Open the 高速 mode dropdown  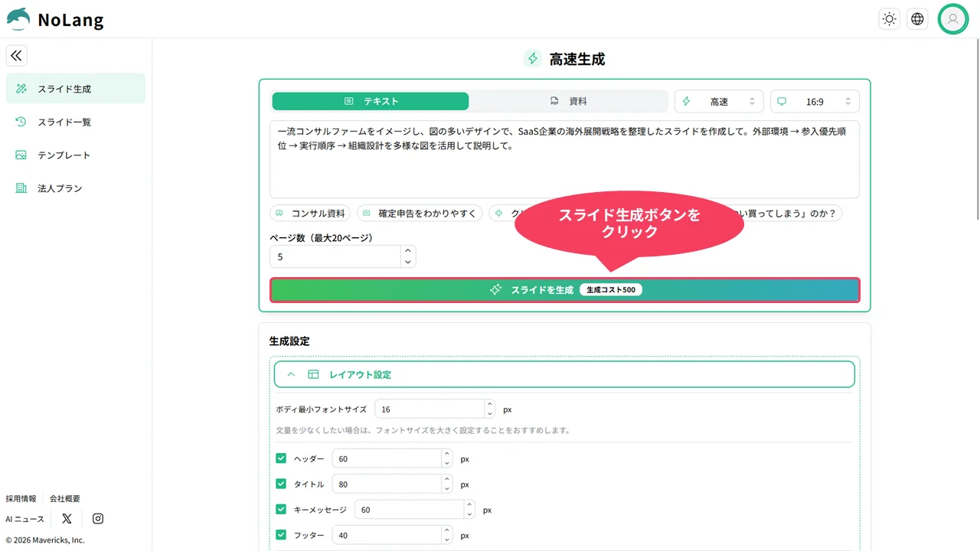pyautogui.click(x=719, y=101)
